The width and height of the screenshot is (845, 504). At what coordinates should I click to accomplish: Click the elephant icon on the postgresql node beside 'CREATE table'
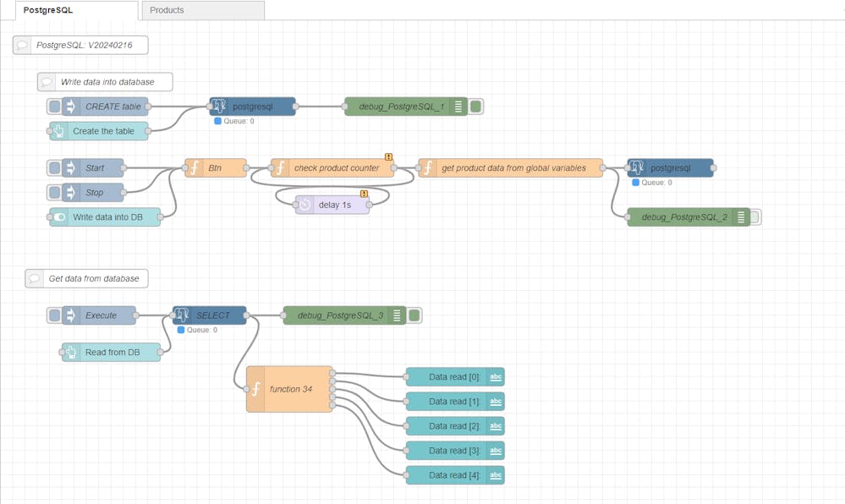point(219,107)
